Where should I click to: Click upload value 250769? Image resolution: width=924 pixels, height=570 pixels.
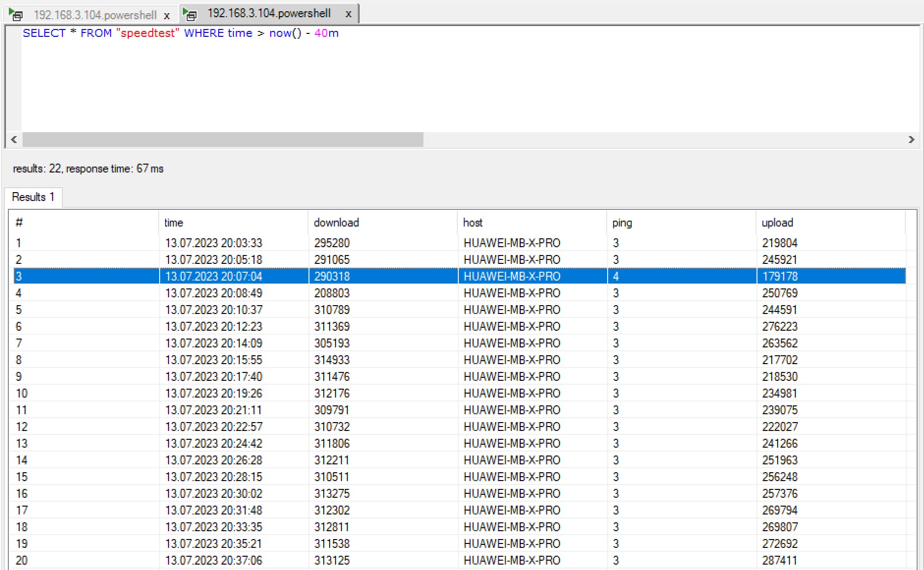coord(780,293)
